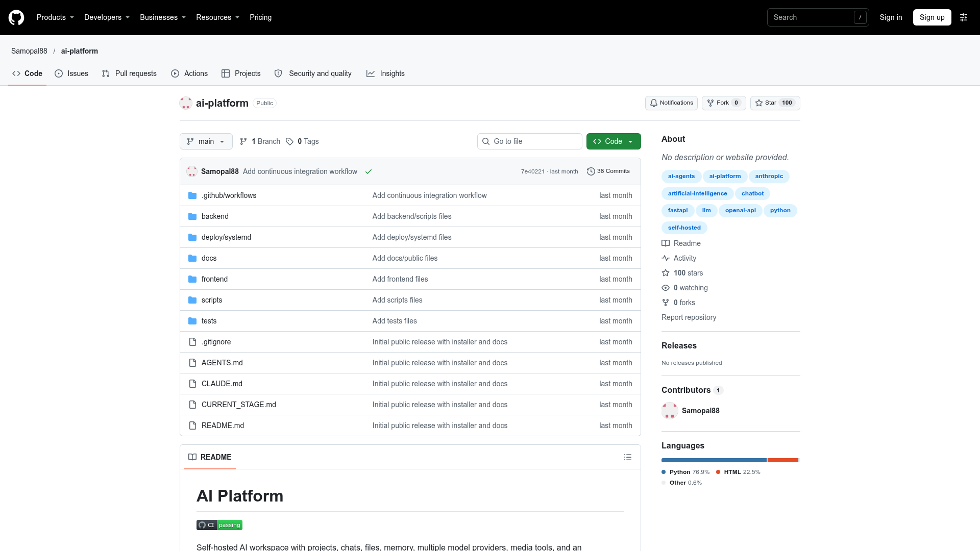This screenshot has height=551, width=980.
Task: Click the green commit status checkmark
Action: click(369, 171)
